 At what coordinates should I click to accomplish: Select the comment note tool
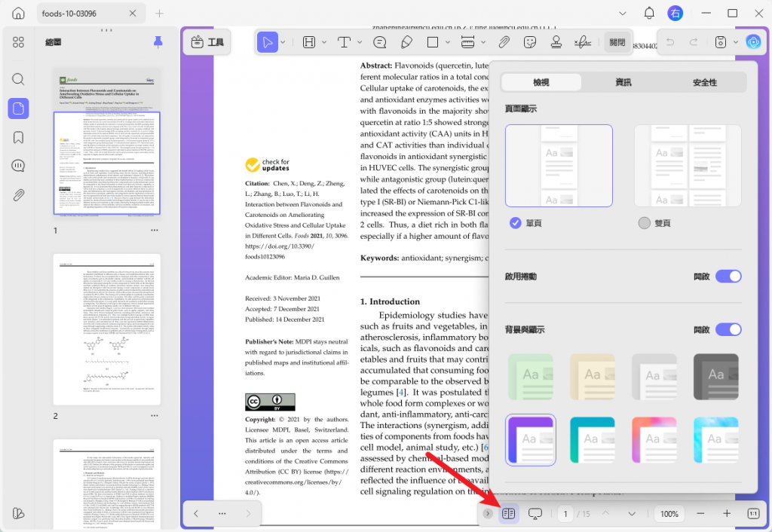point(380,42)
